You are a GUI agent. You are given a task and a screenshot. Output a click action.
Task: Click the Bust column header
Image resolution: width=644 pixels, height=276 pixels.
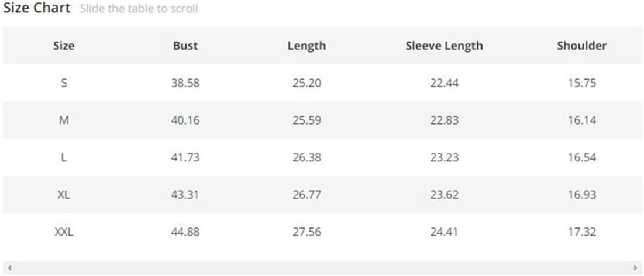[x=185, y=46]
